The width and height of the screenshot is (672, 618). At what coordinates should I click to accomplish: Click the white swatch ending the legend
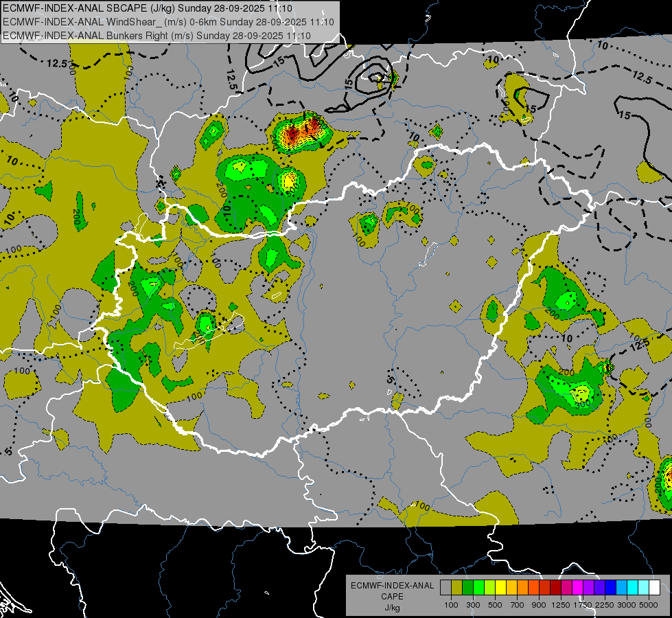(x=654, y=588)
